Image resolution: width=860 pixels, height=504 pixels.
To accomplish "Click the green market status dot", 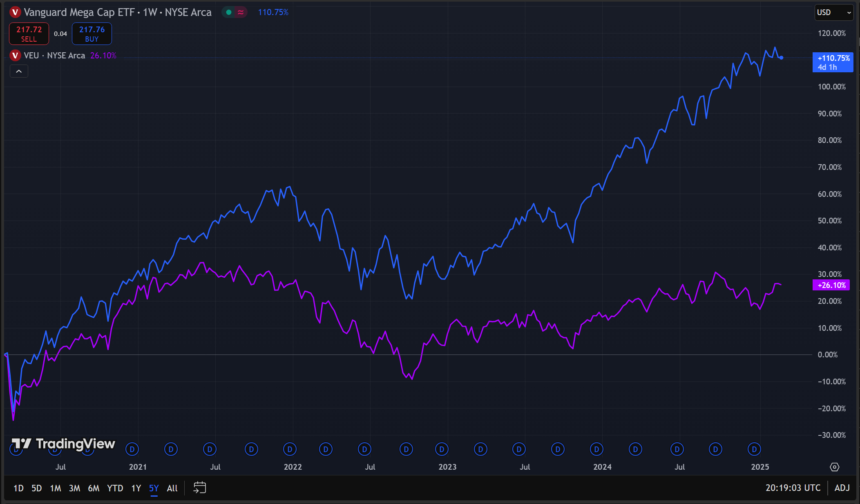I will tap(229, 12).
